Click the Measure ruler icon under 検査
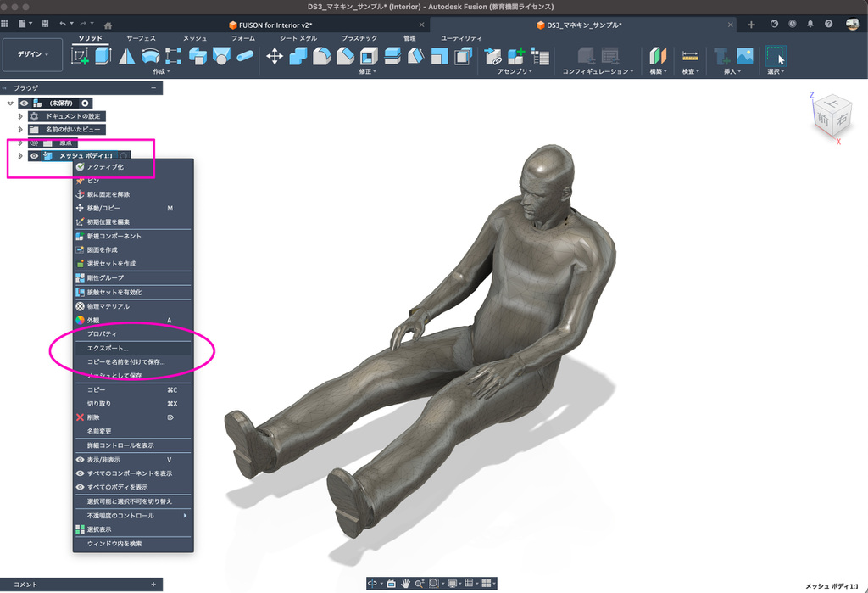 click(690, 56)
